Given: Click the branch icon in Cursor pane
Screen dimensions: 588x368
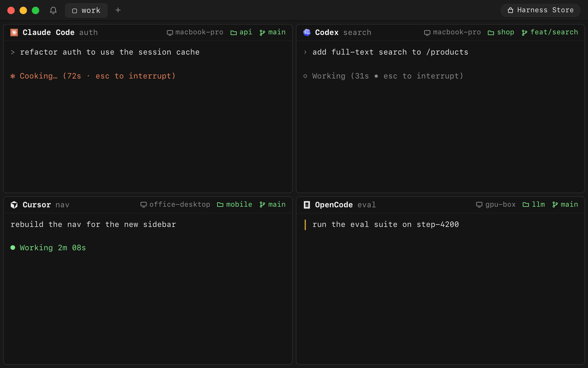Looking at the screenshot, I should click(x=262, y=205).
